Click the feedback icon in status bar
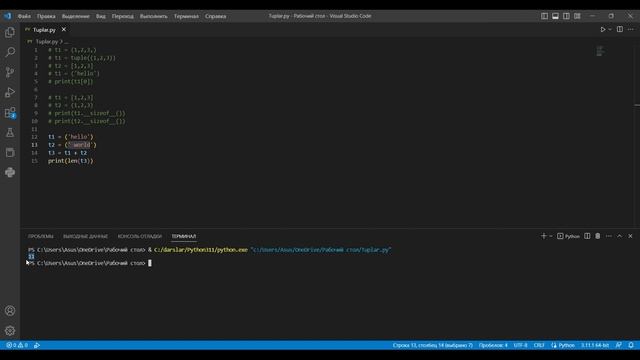 click(x=619, y=345)
